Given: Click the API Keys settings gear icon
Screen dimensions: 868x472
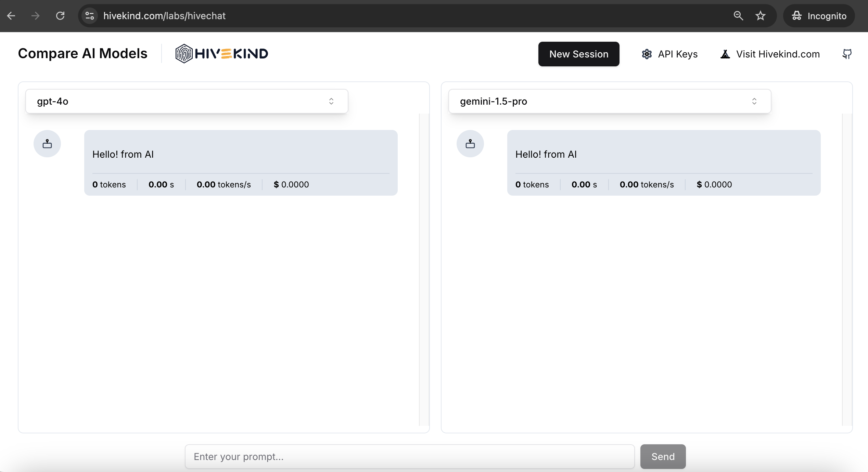Looking at the screenshot, I should pyautogui.click(x=647, y=53).
